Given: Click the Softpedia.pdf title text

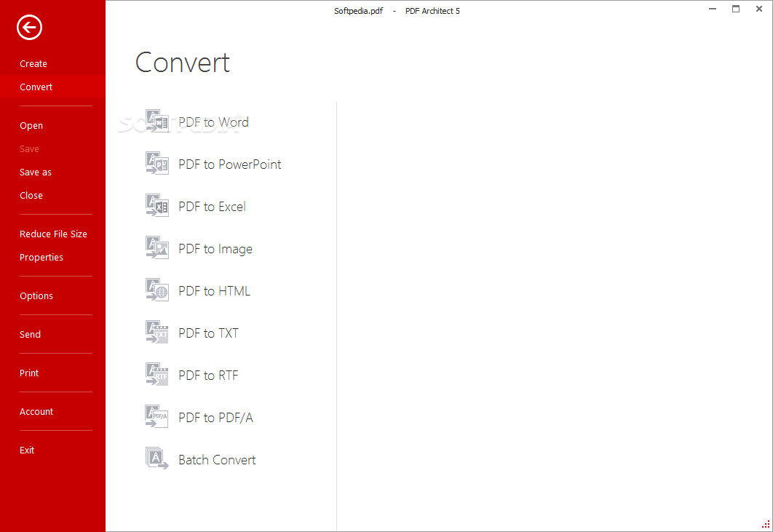Looking at the screenshot, I should click(x=358, y=11).
